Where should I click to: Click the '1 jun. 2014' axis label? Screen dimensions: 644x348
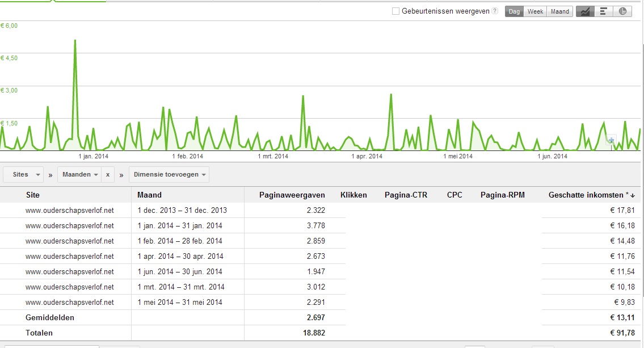(x=553, y=157)
